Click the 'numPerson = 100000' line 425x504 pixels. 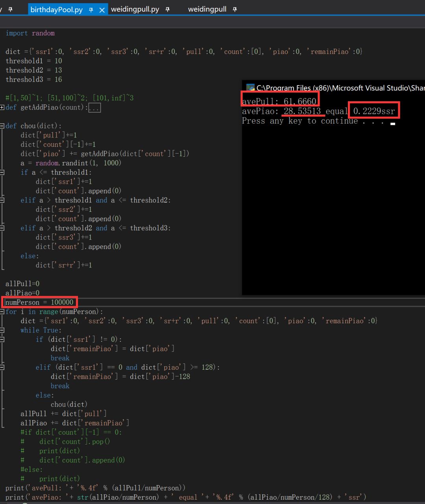click(39, 302)
